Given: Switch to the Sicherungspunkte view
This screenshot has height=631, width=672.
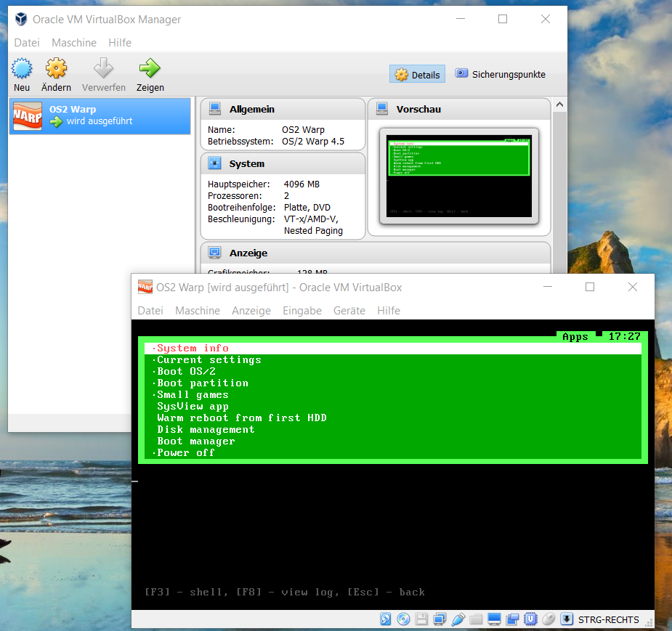Looking at the screenshot, I should (x=500, y=74).
